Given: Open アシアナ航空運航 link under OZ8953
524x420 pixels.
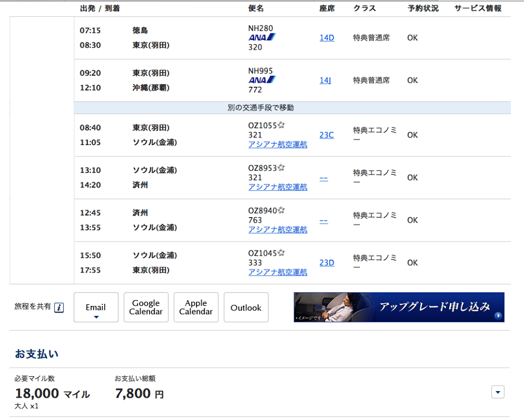Looking at the screenshot, I should tap(278, 187).
